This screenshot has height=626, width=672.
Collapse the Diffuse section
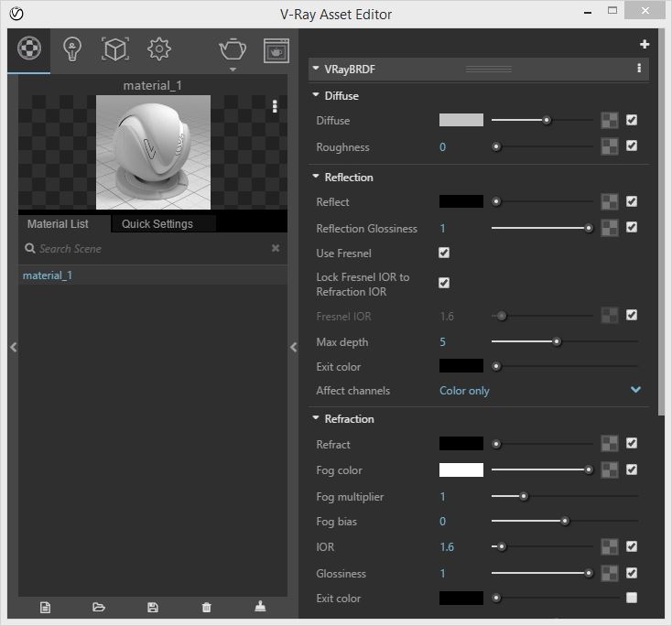(x=316, y=94)
